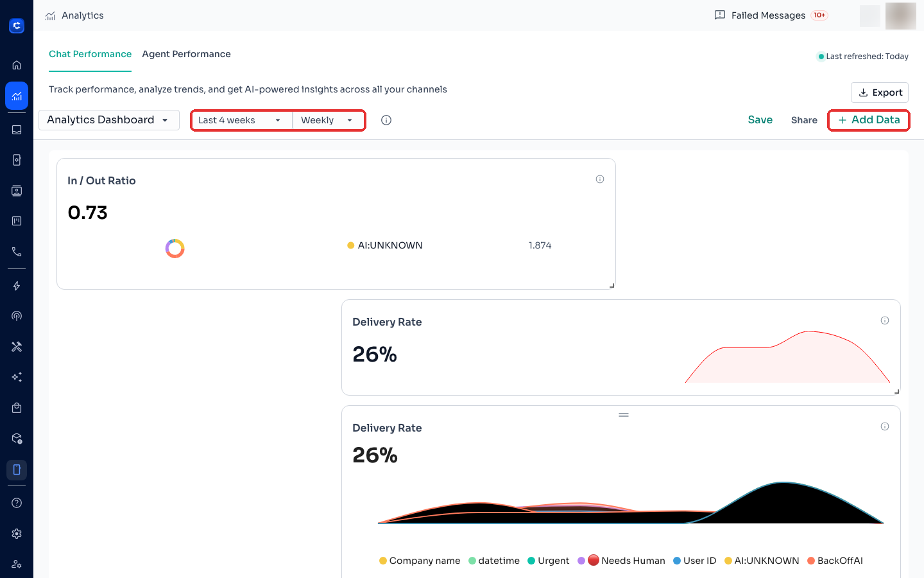Screen dimensions: 924x578
Task: Click info icon on In / Out Ratio card
Action: coord(600,179)
